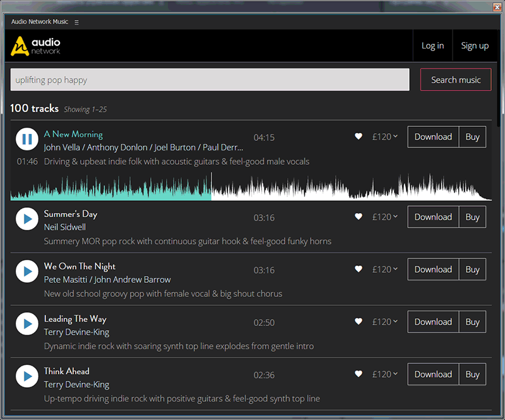Play the We Own The Night track
505x420 pixels.
(27, 272)
